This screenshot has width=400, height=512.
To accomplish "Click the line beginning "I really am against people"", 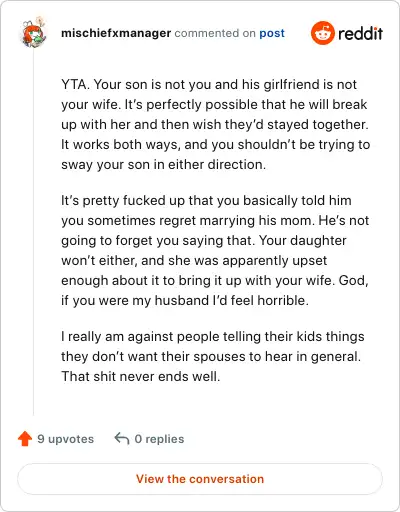I will pyautogui.click(x=213, y=336).
